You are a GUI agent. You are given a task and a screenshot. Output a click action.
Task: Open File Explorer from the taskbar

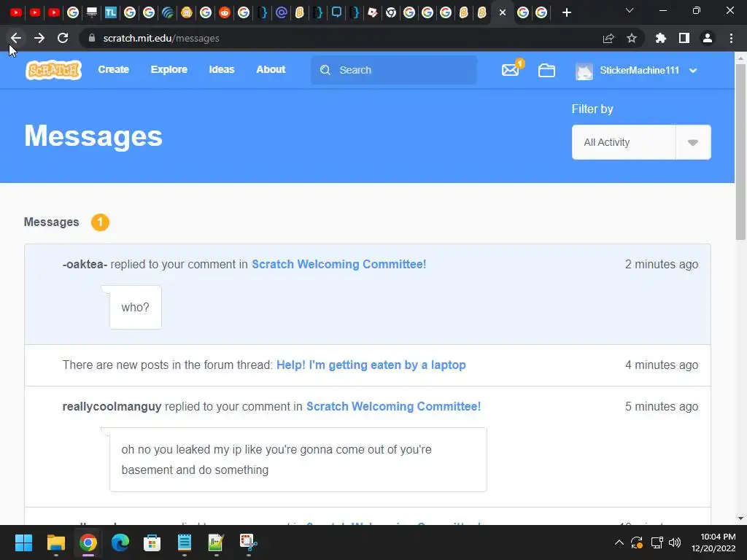pos(55,542)
